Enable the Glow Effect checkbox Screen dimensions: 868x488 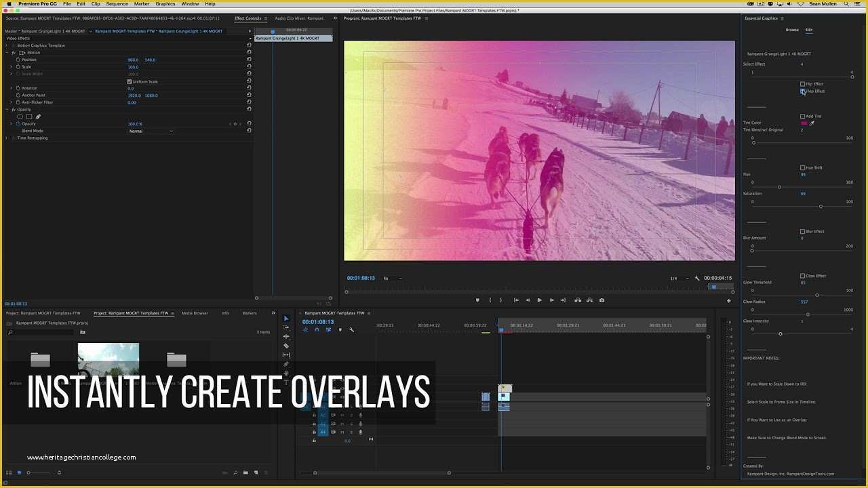(803, 276)
